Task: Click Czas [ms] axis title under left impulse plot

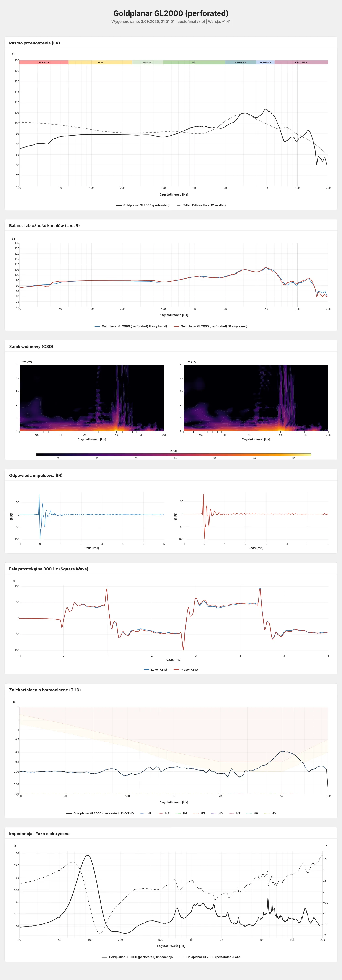Action: [92, 548]
